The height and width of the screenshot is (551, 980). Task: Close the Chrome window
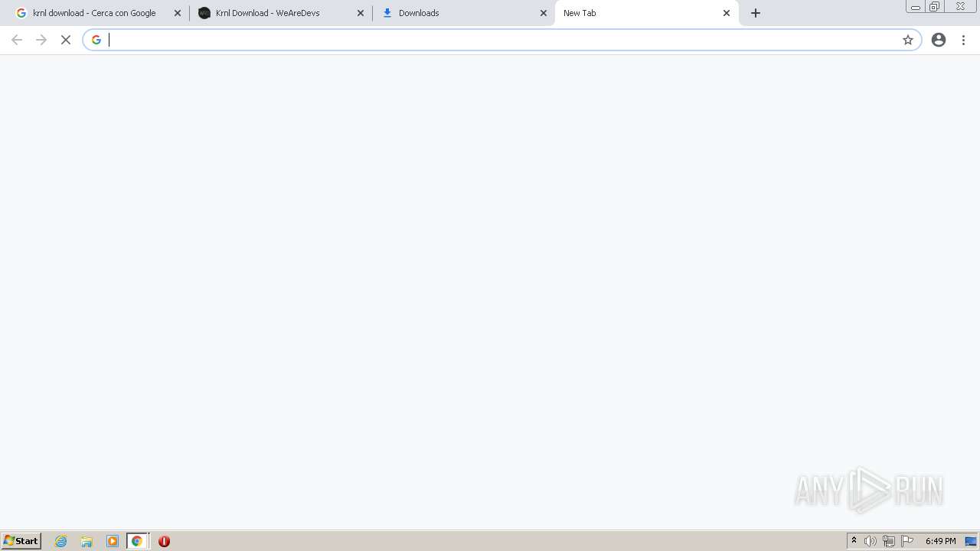pos(960,7)
